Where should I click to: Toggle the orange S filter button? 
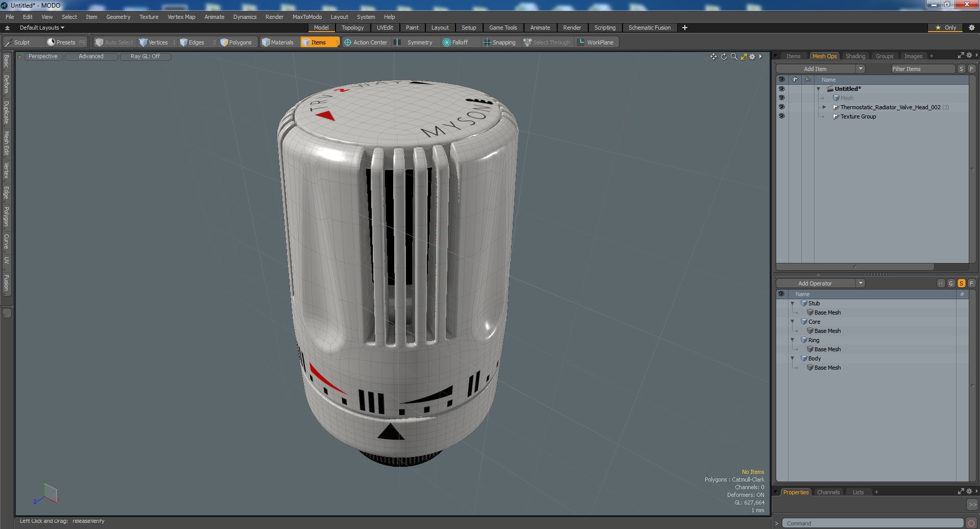click(961, 283)
